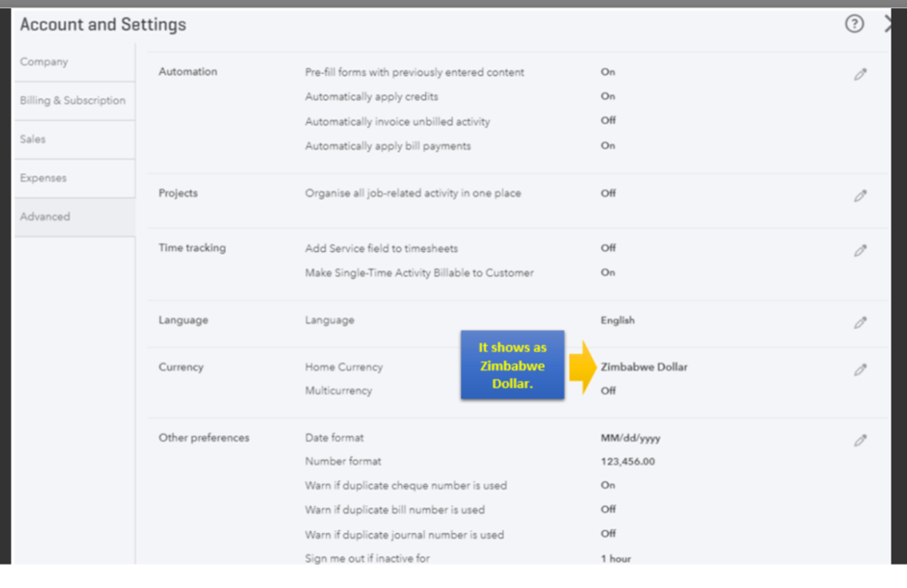The height and width of the screenshot is (588, 907).
Task: Click the help question mark icon
Action: 854,24
